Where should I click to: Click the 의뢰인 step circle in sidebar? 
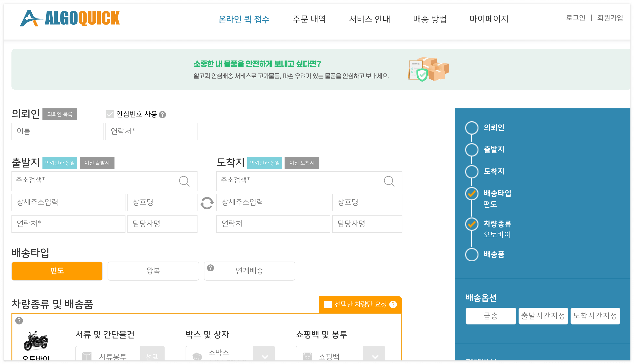tap(472, 128)
